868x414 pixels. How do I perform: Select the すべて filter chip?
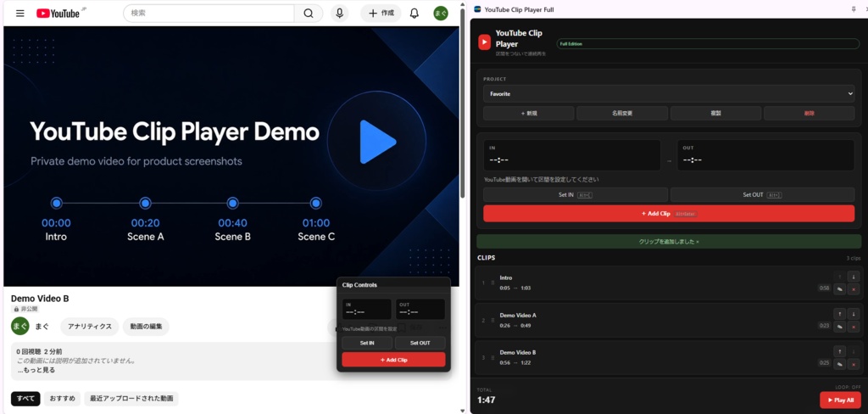tap(25, 399)
